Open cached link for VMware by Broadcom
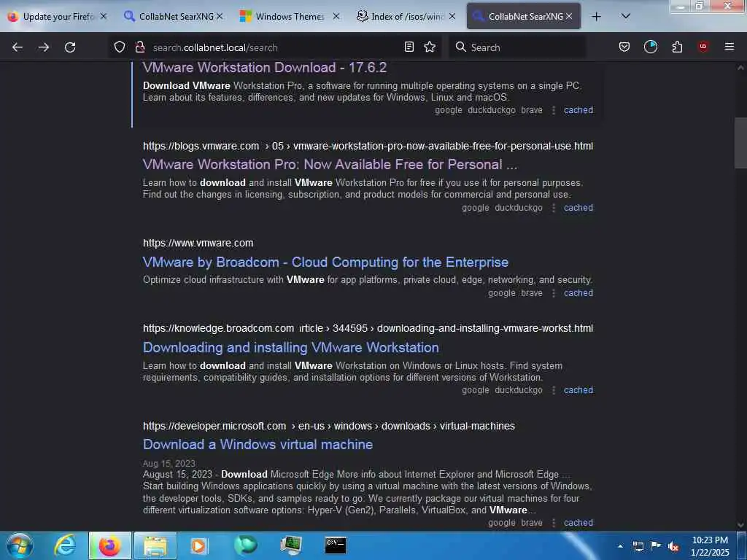Viewport: 747px width, 560px height. pos(578,293)
